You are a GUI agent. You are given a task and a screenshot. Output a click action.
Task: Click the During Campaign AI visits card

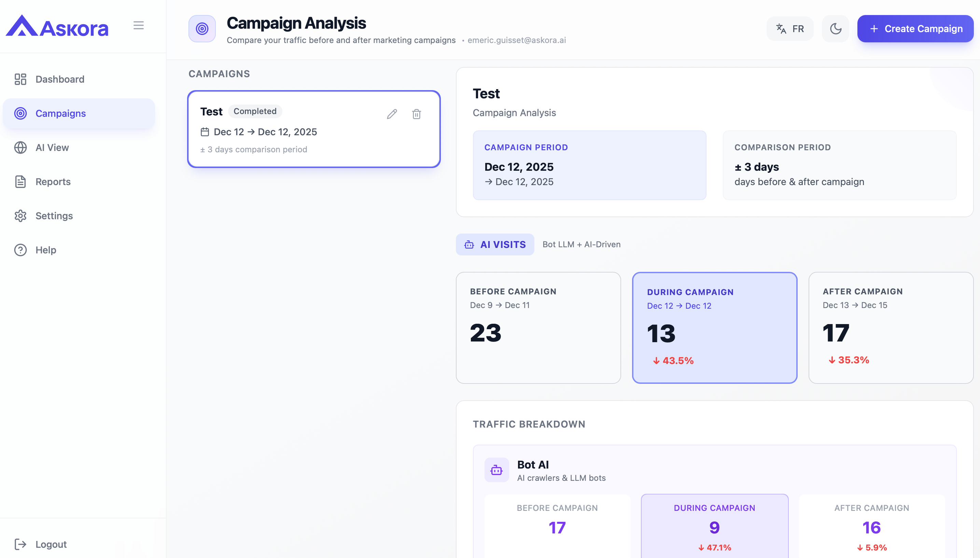(714, 328)
